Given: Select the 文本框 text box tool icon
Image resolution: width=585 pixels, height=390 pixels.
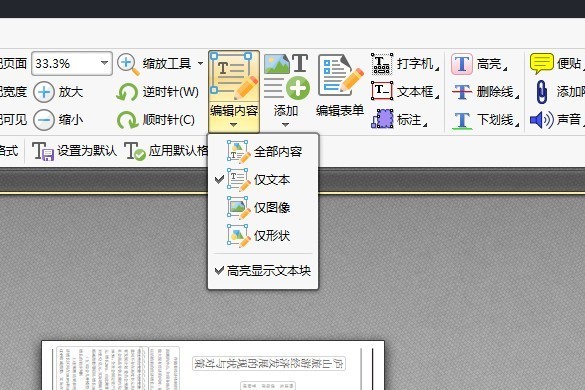Looking at the screenshot, I should [382, 91].
